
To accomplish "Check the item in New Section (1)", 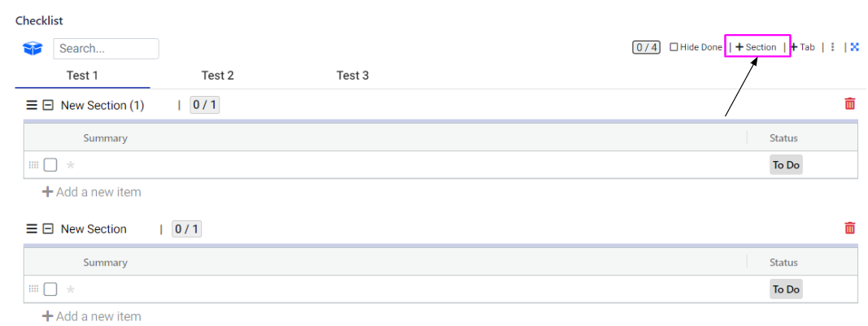I will pos(50,165).
